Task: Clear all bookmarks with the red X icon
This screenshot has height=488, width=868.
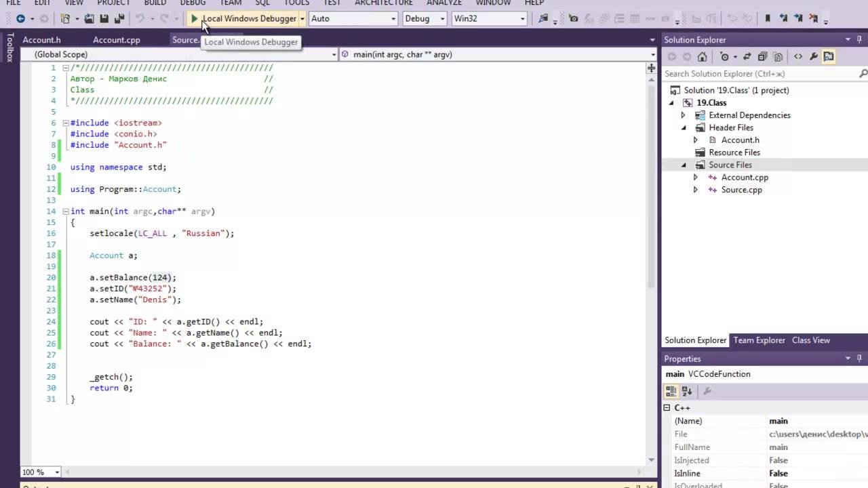Action: point(814,19)
